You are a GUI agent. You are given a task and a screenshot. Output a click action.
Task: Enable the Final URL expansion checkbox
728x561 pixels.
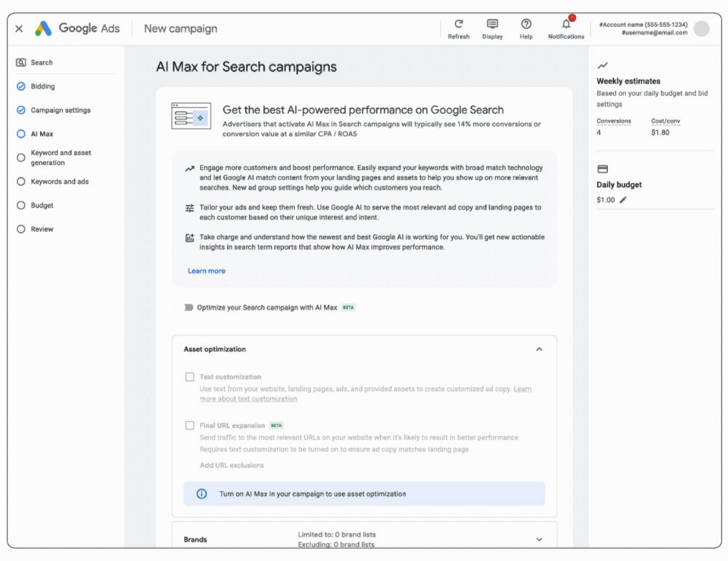(x=190, y=426)
